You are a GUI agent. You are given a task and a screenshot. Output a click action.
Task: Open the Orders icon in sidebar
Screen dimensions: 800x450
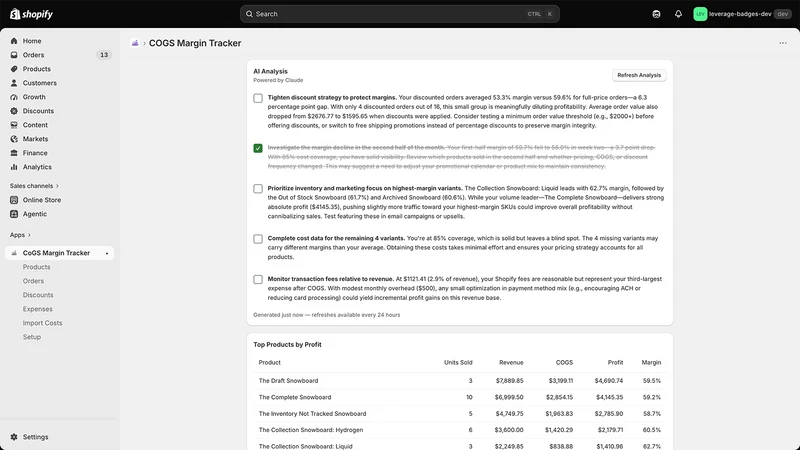[14, 55]
